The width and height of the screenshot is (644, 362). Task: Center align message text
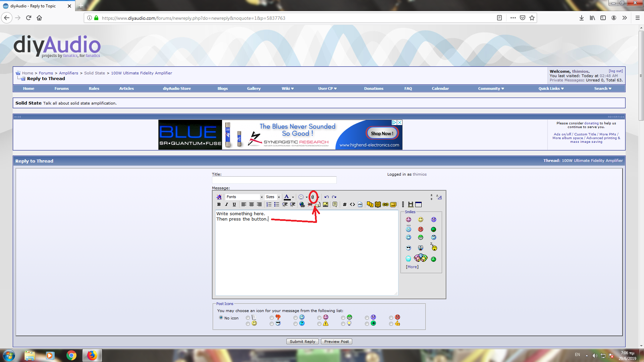point(252,204)
